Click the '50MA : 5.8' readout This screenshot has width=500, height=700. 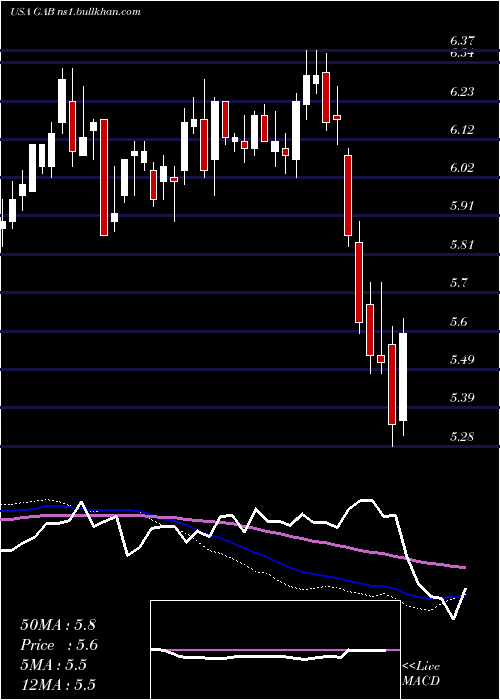click(x=58, y=625)
